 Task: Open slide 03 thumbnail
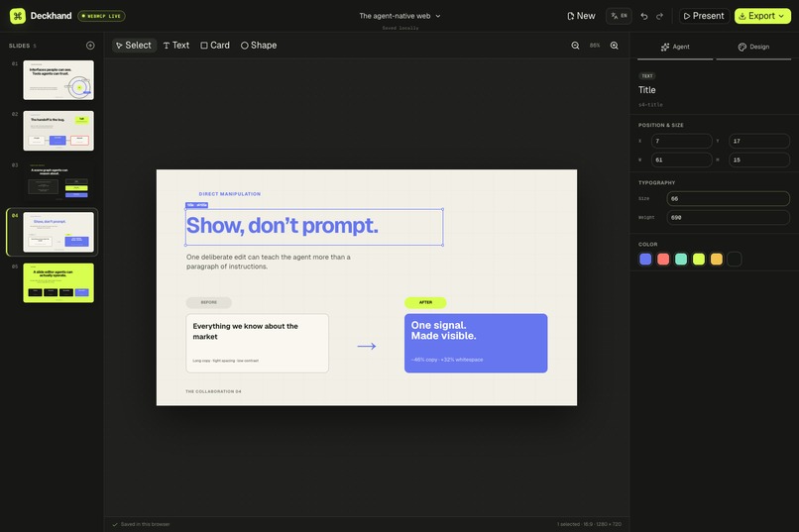click(x=58, y=181)
